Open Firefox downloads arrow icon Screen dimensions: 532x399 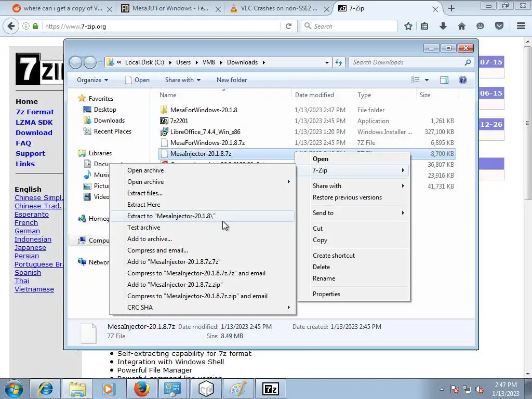click(443, 26)
